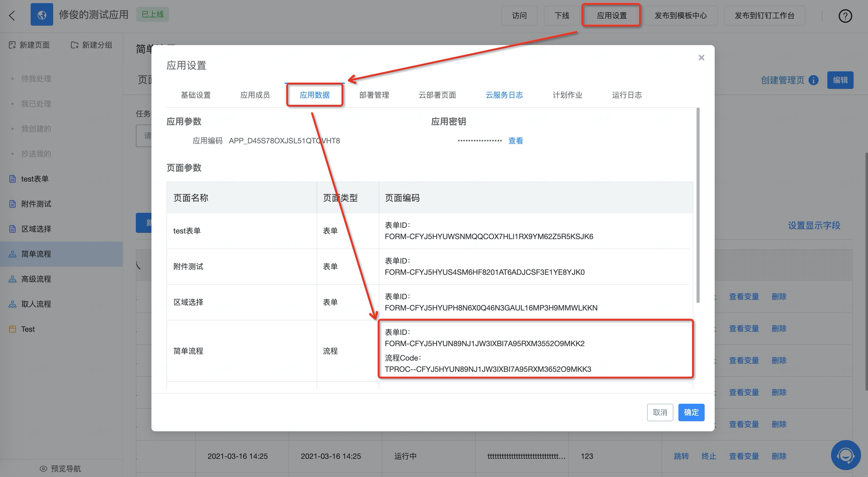Open the 运行日志 tab

(627, 95)
